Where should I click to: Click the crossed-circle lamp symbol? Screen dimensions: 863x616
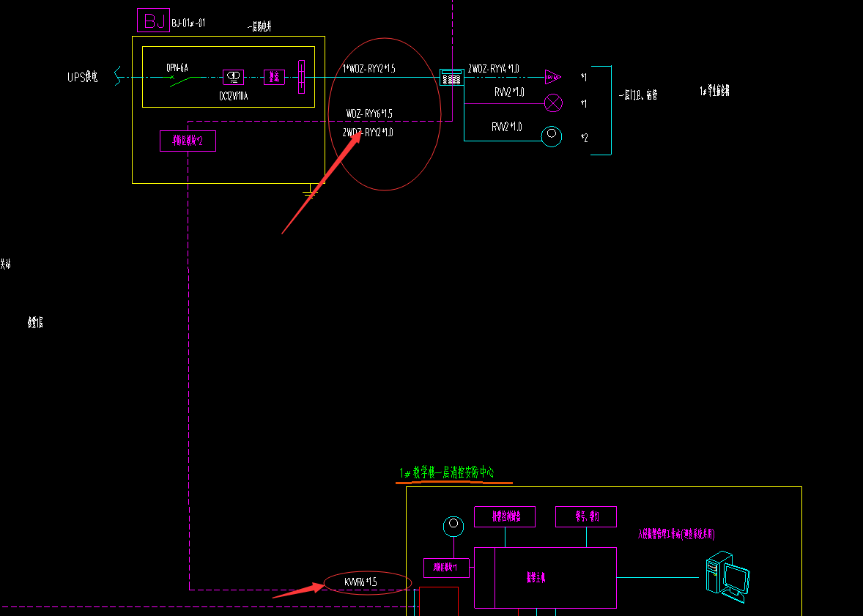coord(553,103)
